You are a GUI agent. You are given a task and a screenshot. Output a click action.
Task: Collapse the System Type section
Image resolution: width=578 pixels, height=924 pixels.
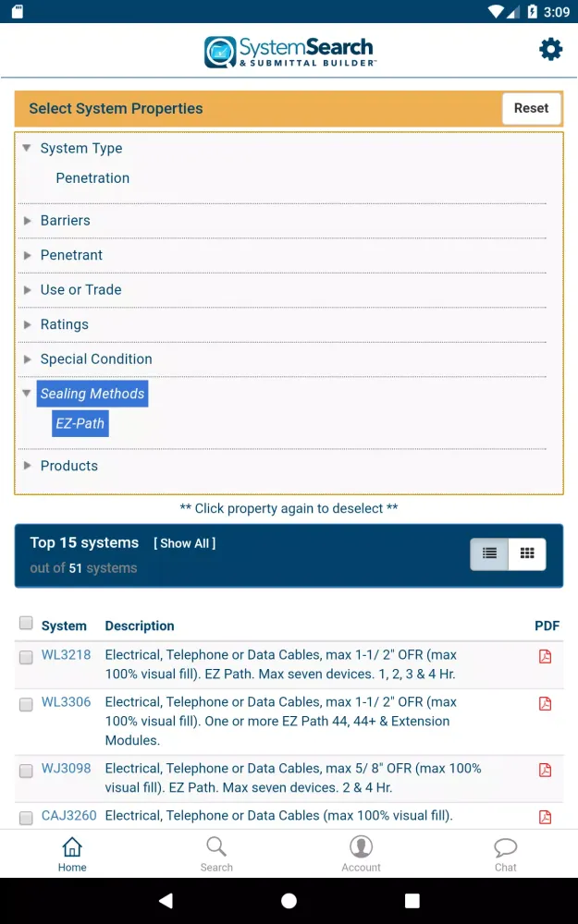27,148
